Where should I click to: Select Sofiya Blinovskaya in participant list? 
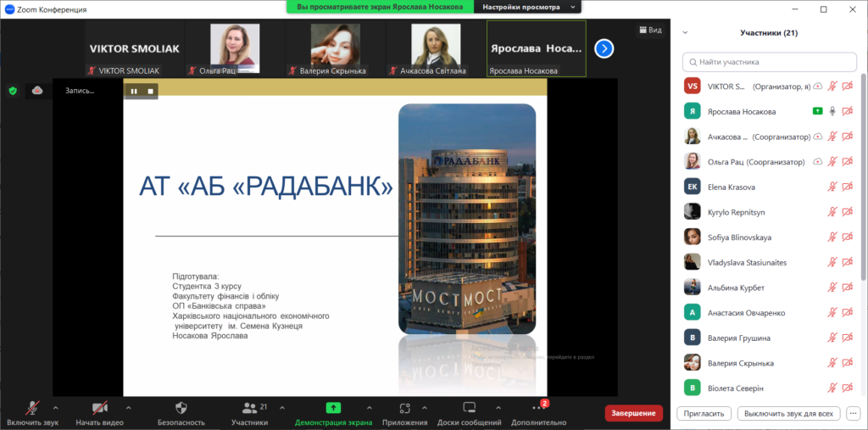point(768,237)
